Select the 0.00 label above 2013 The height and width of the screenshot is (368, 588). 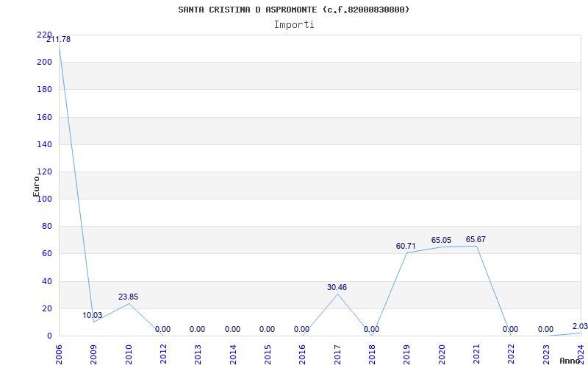[x=197, y=329]
